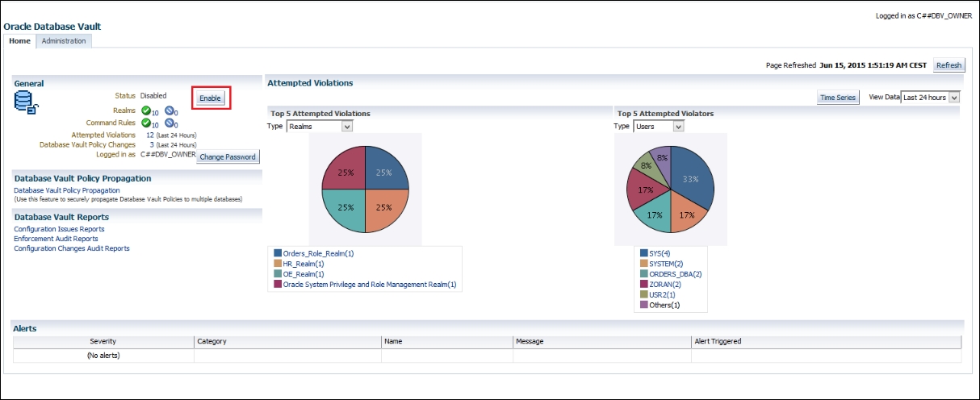980x400 pixels.
Task: Click the USR2(1) legend entry
Action: pos(664,295)
